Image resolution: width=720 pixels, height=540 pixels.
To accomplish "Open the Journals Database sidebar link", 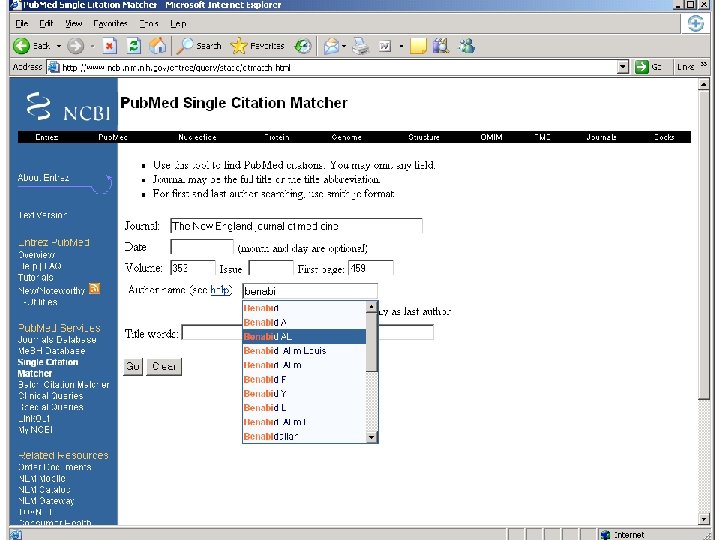I will coord(57,340).
